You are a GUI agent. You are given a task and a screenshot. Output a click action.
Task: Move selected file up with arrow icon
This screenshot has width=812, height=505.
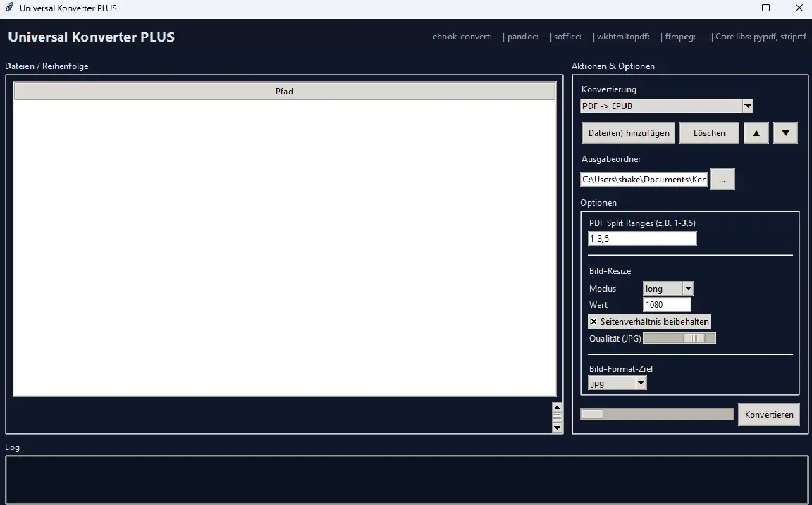(756, 132)
